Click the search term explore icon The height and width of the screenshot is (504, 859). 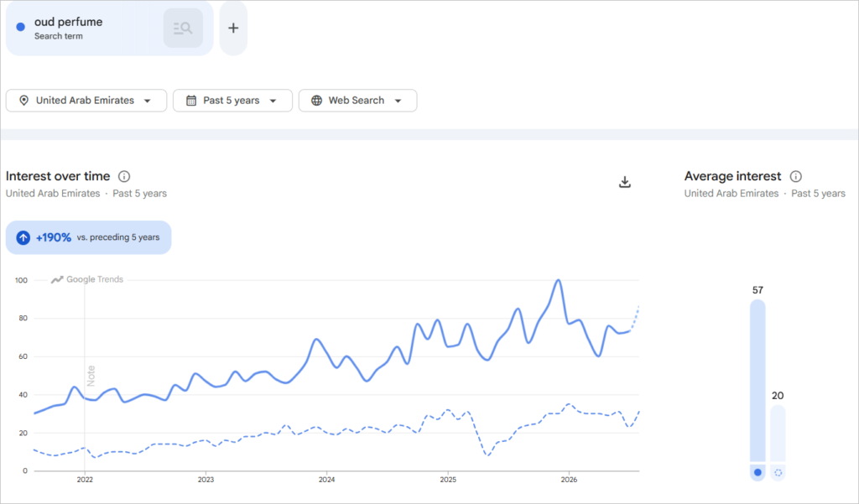tap(183, 28)
